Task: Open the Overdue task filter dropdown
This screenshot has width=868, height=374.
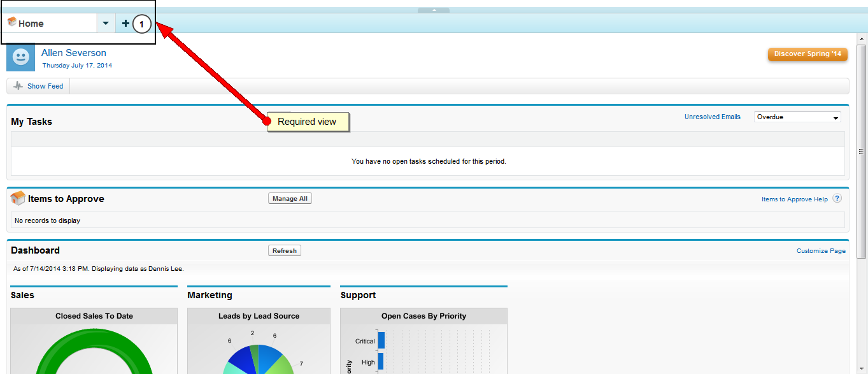Action: point(797,117)
